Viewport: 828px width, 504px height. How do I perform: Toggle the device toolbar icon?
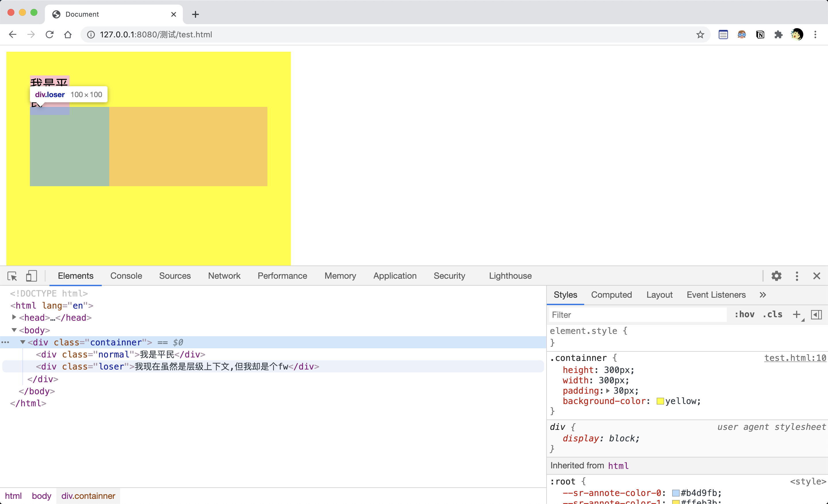(x=31, y=276)
